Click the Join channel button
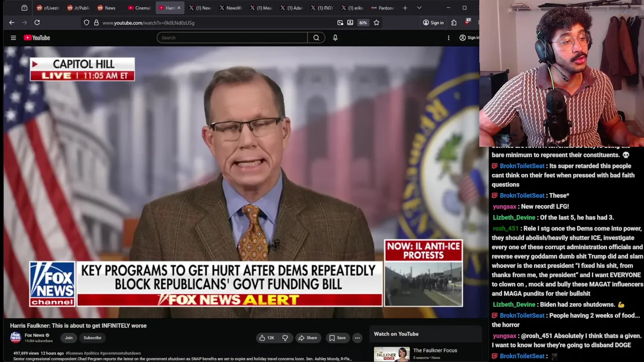The width and height of the screenshot is (644, 362). (x=68, y=338)
